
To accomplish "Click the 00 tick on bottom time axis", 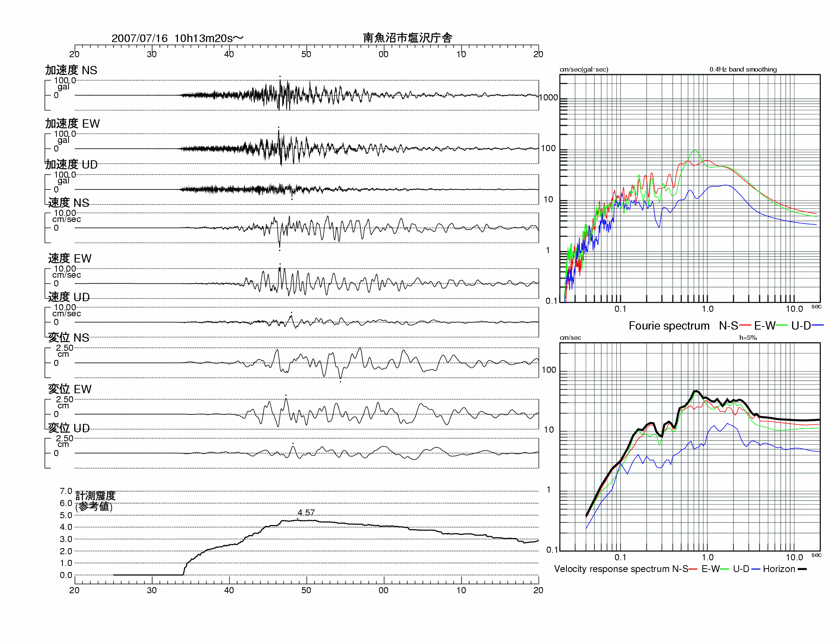I will point(383,590).
